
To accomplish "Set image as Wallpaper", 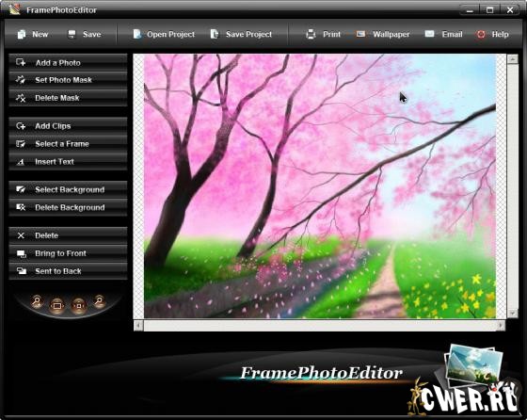I will coord(383,34).
